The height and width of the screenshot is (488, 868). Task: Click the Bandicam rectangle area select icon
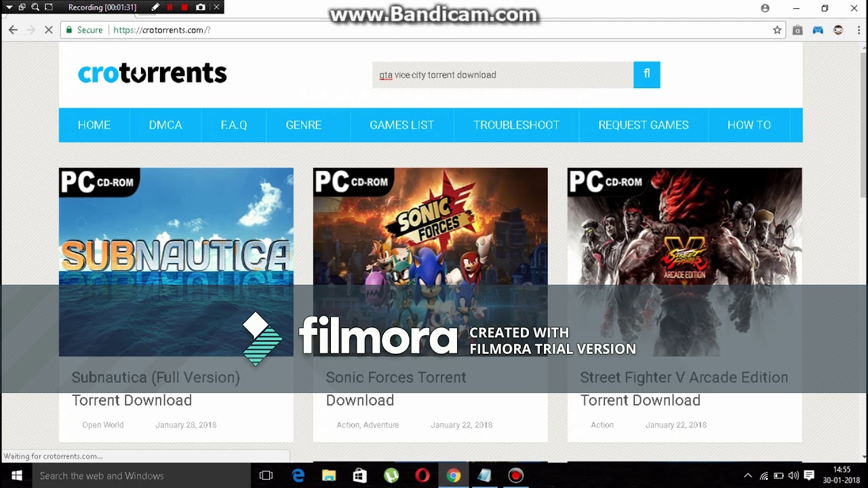(48, 7)
